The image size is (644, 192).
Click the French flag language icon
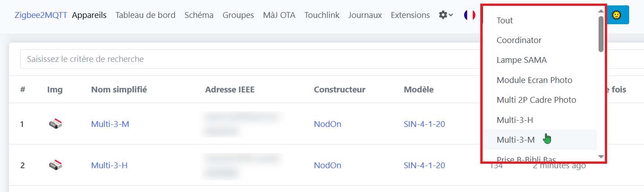(x=470, y=15)
